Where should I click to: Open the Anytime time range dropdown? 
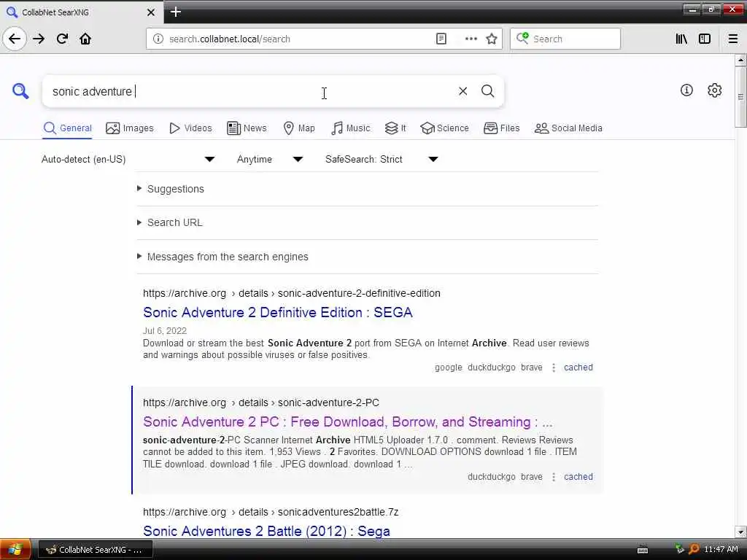[270, 159]
